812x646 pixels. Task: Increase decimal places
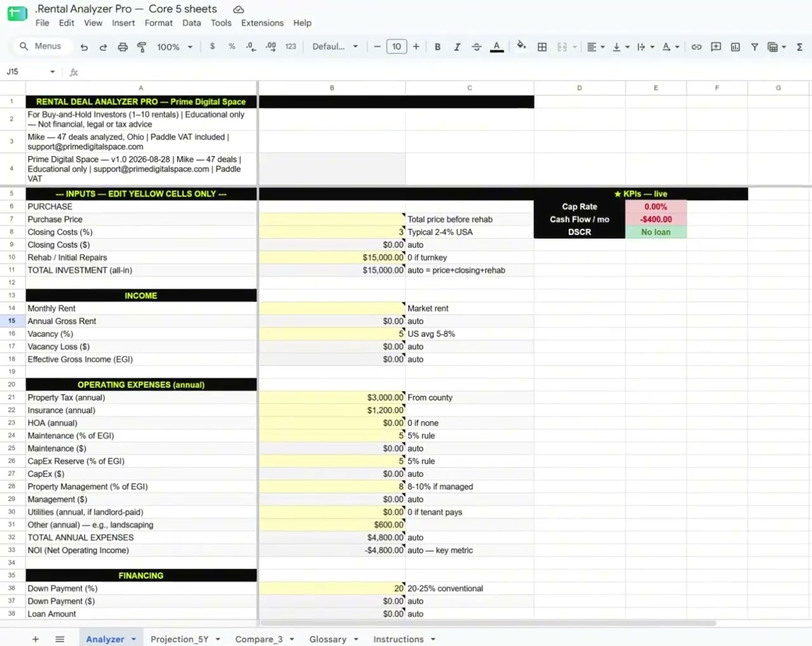pyautogui.click(x=271, y=46)
